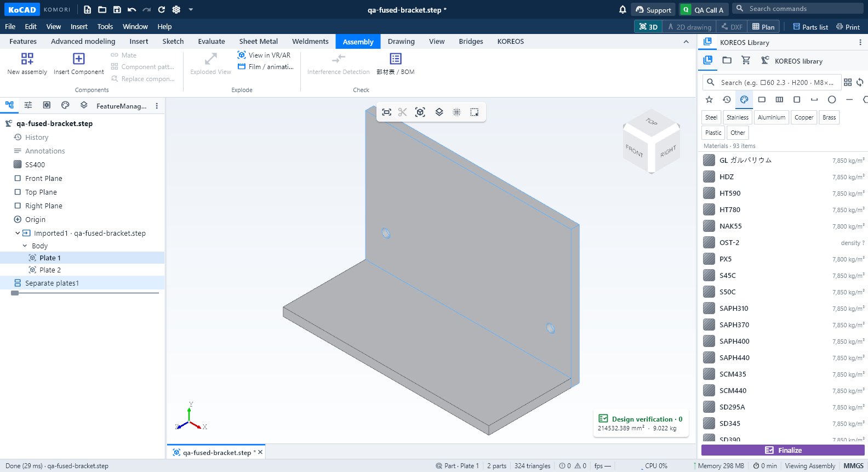
Task: Show favorites star filter in library
Action: point(709,99)
